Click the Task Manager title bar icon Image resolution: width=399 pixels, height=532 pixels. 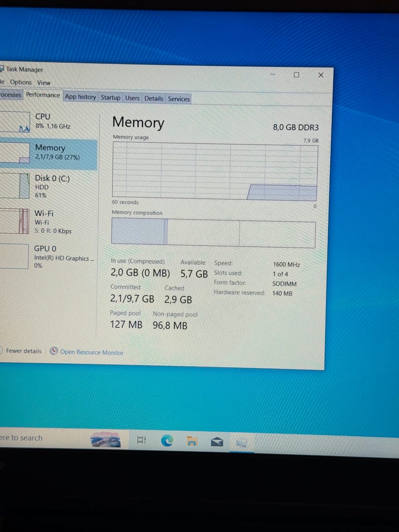2,69
